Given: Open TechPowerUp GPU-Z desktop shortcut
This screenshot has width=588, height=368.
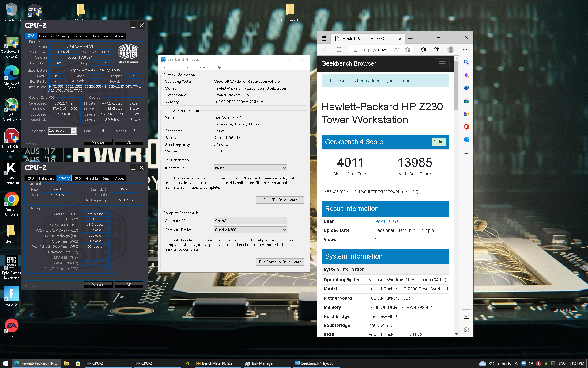Looking at the screenshot, I should [x=11, y=47].
